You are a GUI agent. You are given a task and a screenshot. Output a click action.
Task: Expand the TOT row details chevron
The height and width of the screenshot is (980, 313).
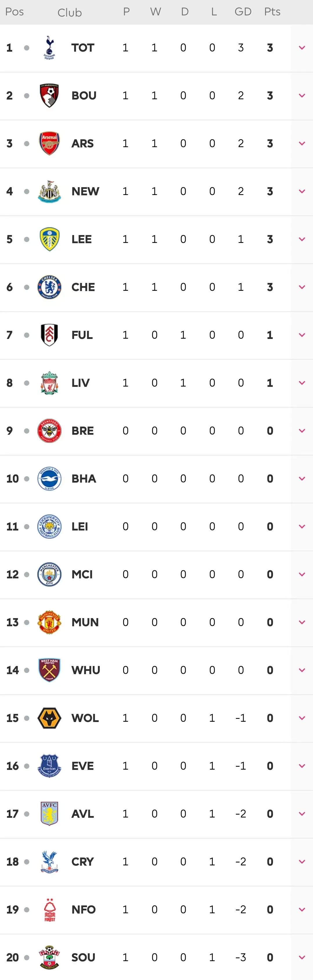tap(302, 48)
